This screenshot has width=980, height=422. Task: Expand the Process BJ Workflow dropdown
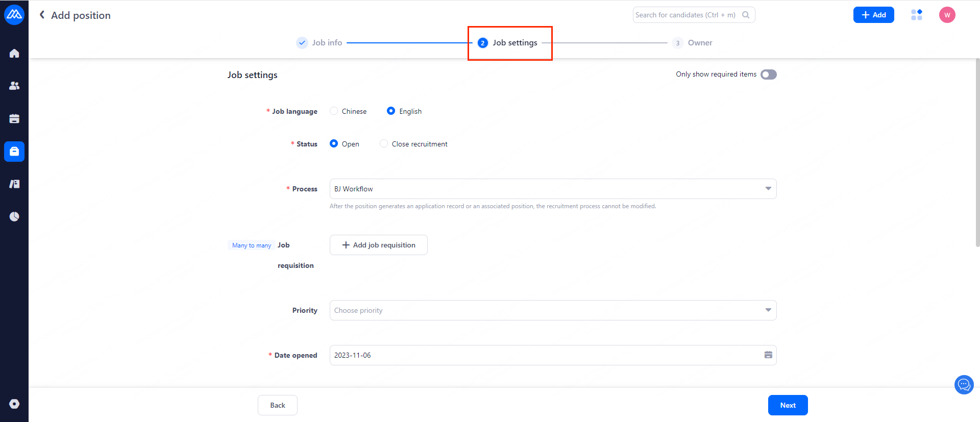(553, 189)
